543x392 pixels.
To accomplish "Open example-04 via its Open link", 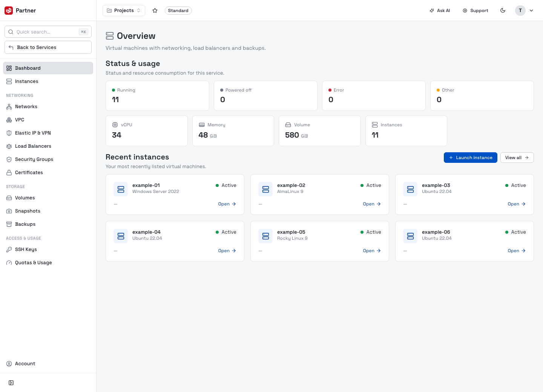I will (227, 251).
